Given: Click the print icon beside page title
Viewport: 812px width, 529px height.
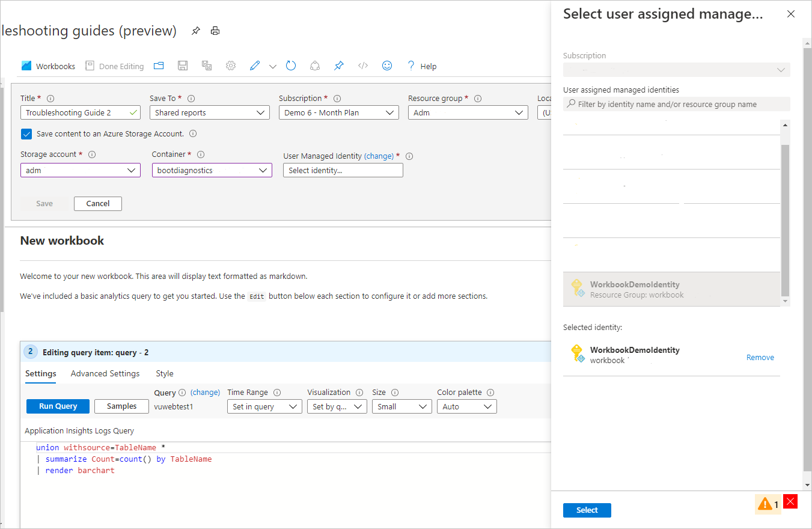Looking at the screenshot, I should tap(215, 31).
